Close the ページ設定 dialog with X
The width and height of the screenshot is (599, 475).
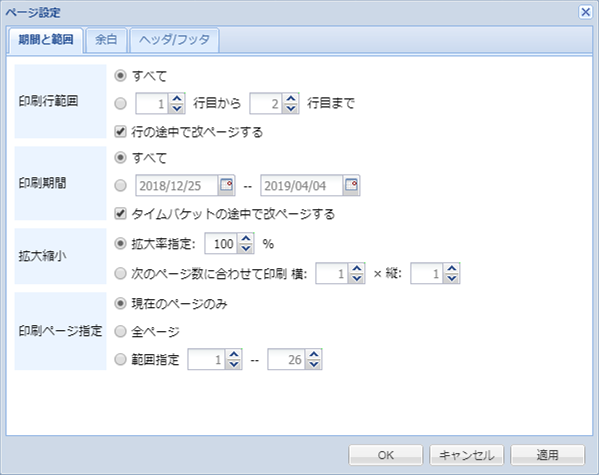tap(585, 12)
